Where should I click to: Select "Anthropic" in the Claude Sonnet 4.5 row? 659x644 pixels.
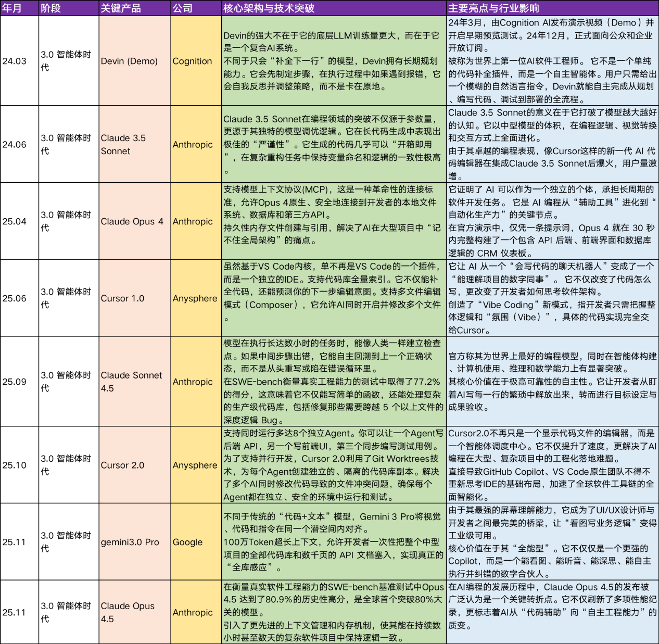[x=196, y=382]
